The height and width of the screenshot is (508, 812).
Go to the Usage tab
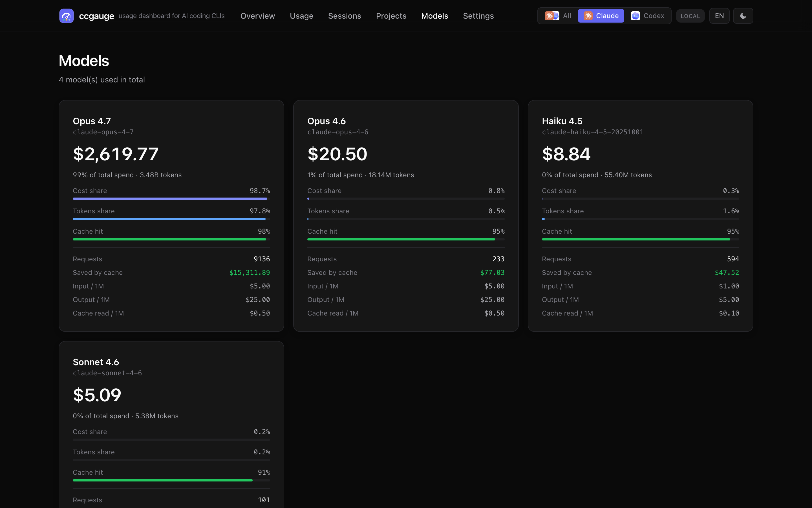[301, 16]
